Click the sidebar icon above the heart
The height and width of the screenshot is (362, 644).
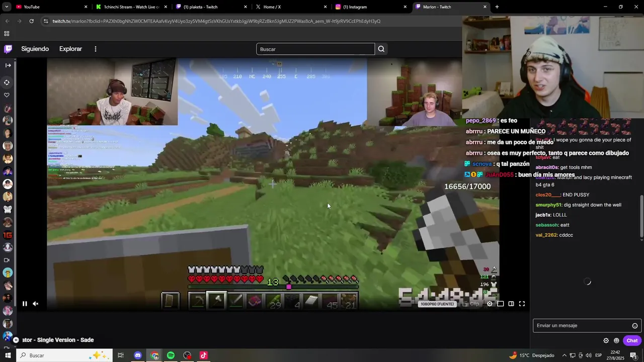[x=7, y=82]
